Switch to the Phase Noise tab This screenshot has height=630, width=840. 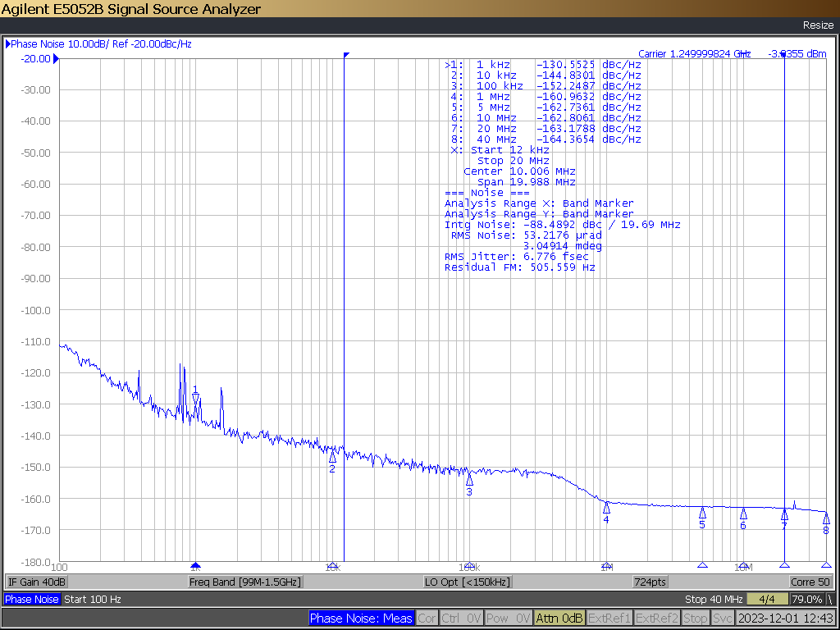coord(32,599)
